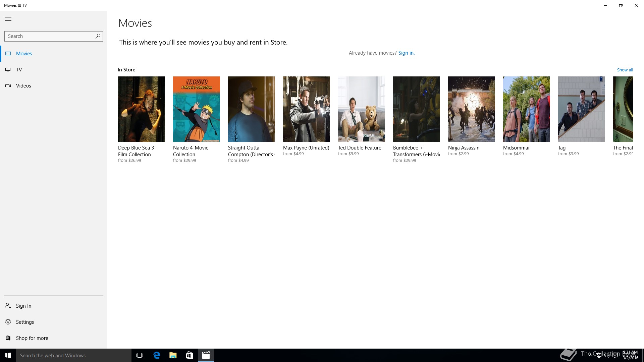Click the Sign In person icon
The height and width of the screenshot is (362, 644).
coord(8,306)
